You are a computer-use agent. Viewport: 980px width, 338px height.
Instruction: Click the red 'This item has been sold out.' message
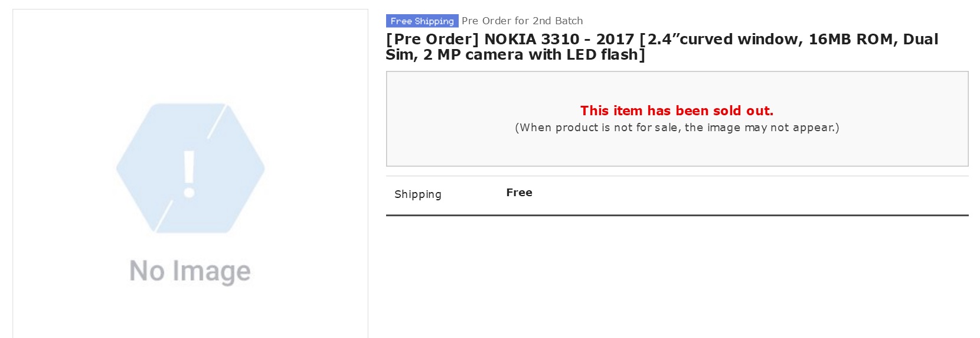tap(677, 110)
